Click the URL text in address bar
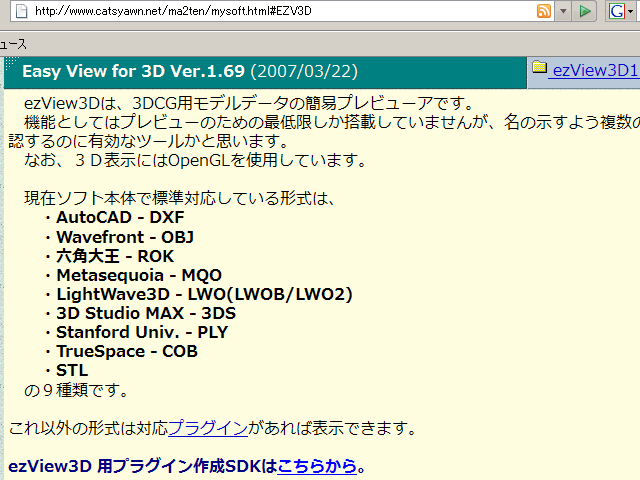640x480 pixels. [173, 11]
